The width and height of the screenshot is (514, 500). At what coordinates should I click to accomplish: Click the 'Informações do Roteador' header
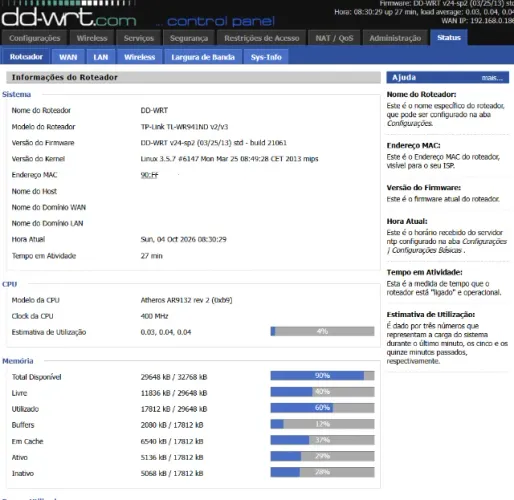click(x=193, y=77)
